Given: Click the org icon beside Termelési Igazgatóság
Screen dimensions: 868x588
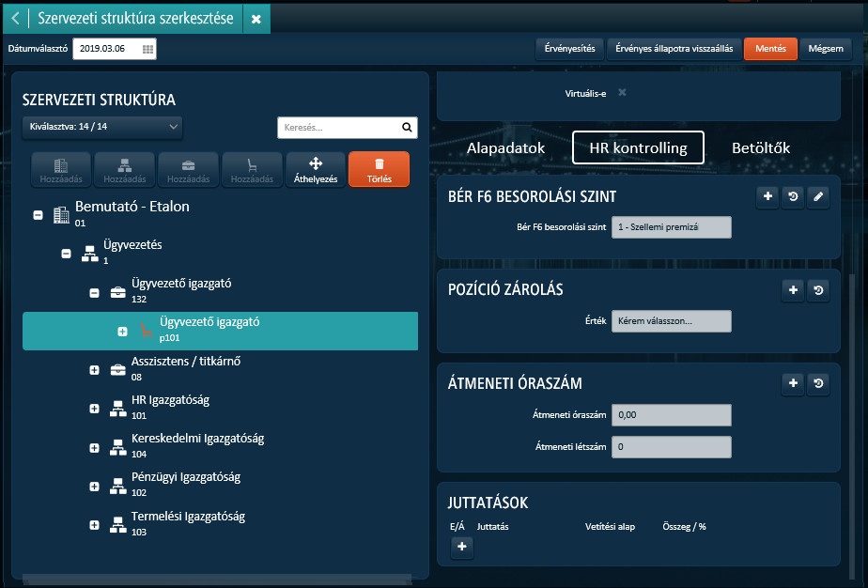Looking at the screenshot, I should coord(118,524).
